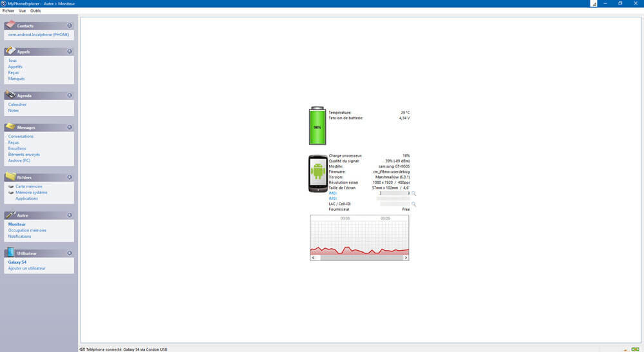Screen dimensions: 644x352
Task: Click the USB connection status icon
Action: tap(82, 349)
